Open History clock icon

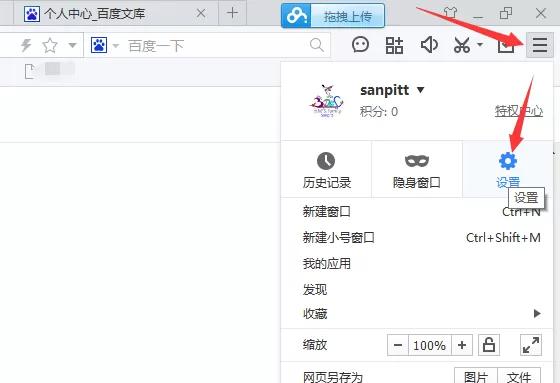click(326, 161)
